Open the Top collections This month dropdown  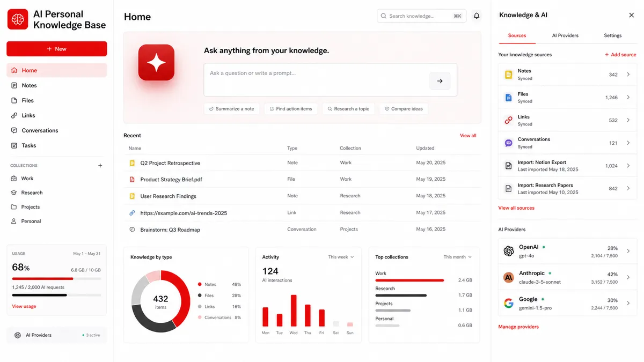coord(458,257)
